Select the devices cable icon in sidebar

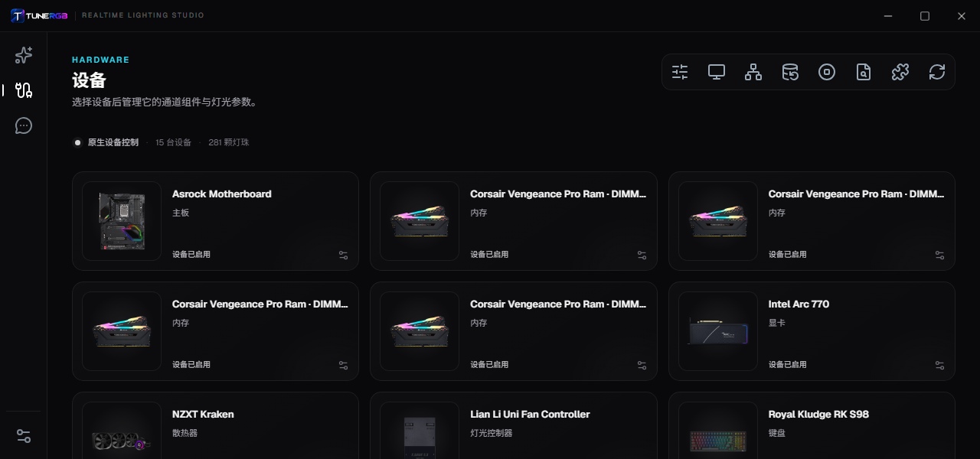tap(24, 90)
